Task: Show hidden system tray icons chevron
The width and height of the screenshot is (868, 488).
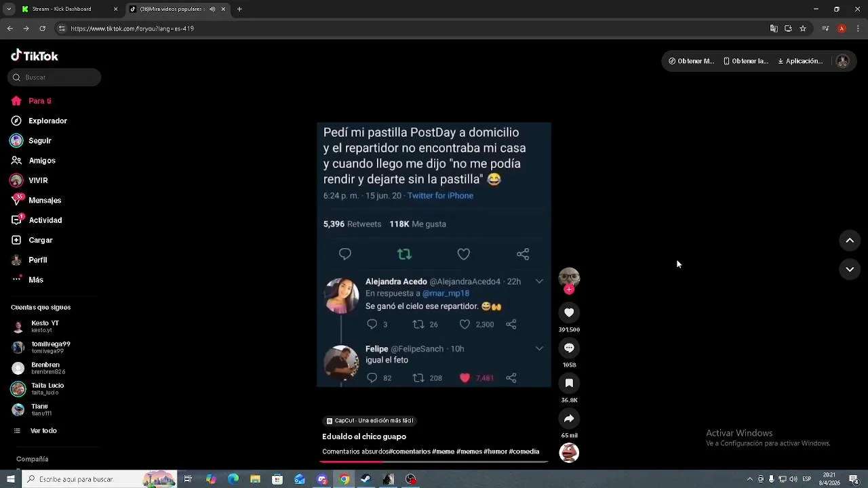Action: click(x=749, y=479)
